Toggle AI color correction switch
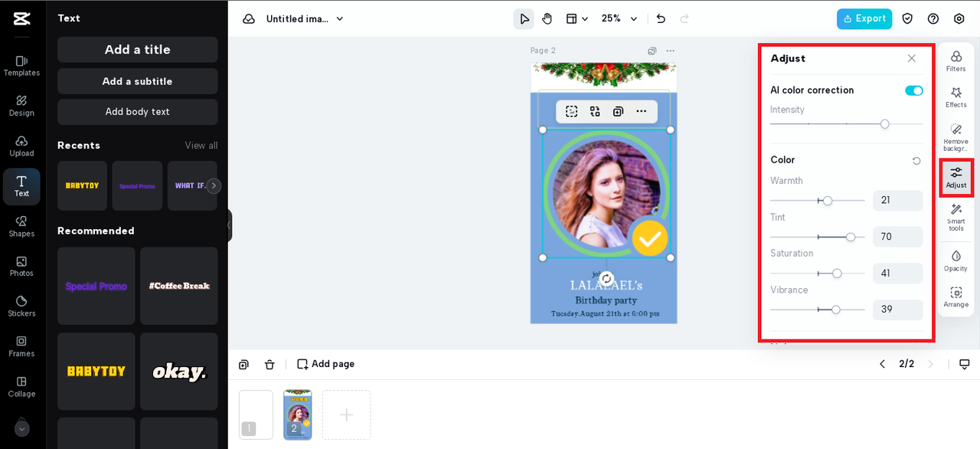The image size is (980, 449). pos(913,90)
